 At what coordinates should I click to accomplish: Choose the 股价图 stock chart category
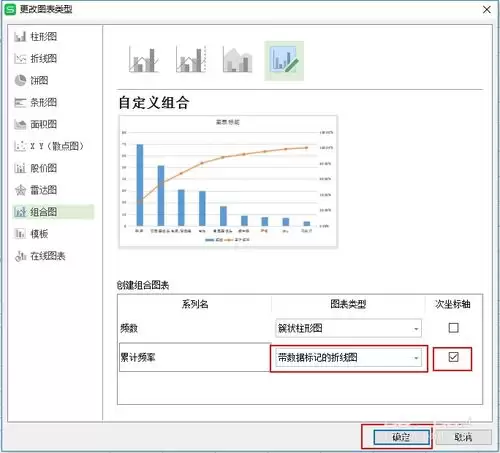click(x=36, y=168)
